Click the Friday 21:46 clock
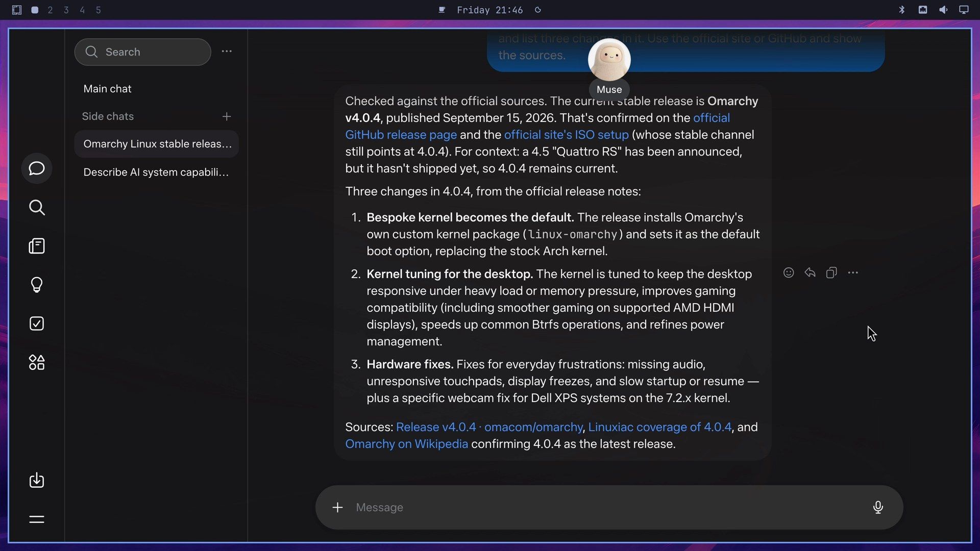Screen dimensions: 980x551 489,10
